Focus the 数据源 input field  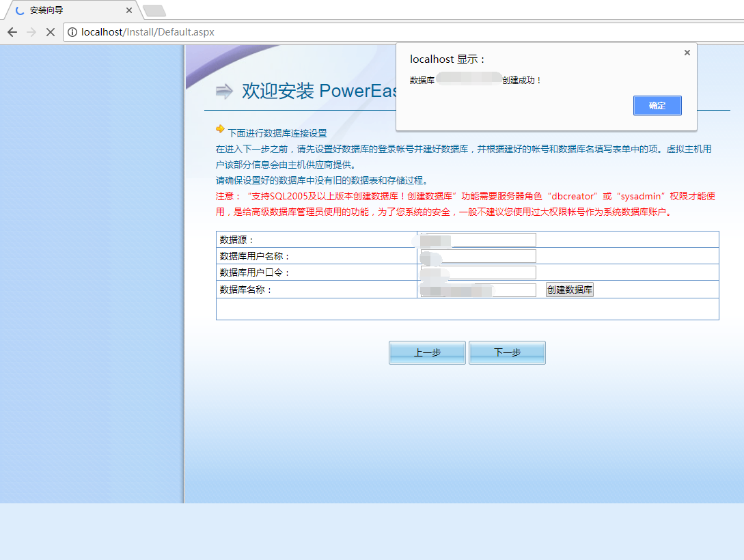(x=478, y=240)
